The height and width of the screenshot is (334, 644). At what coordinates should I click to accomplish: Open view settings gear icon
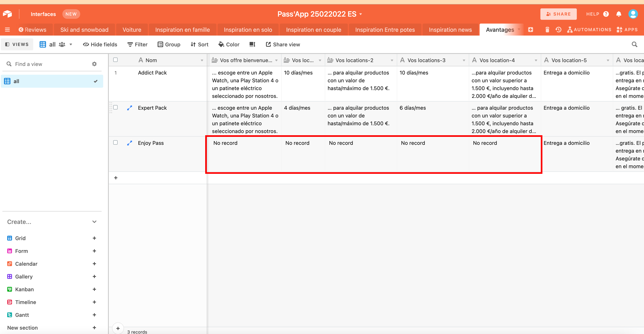tap(94, 64)
